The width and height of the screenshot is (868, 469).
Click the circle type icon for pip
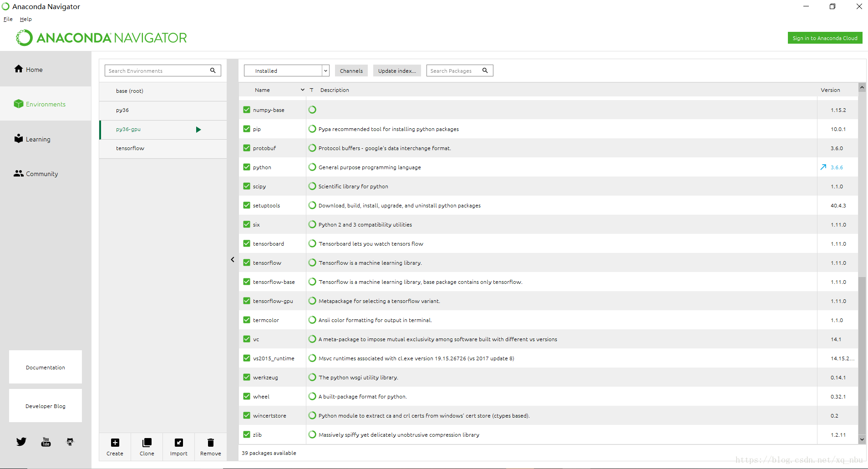coord(312,129)
